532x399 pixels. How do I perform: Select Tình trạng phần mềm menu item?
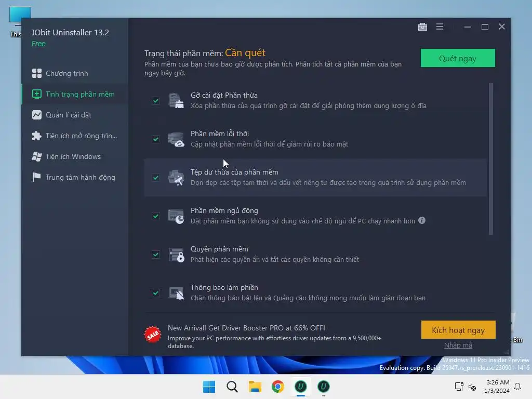pyautogui.click(x=75, y=94)
